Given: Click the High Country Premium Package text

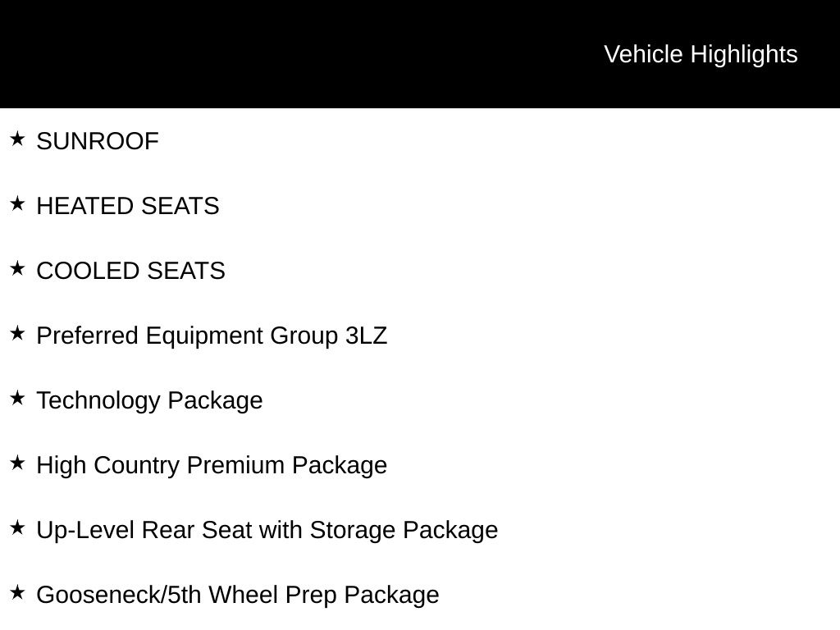Looking at the screenshot, I should coord(212,465).
